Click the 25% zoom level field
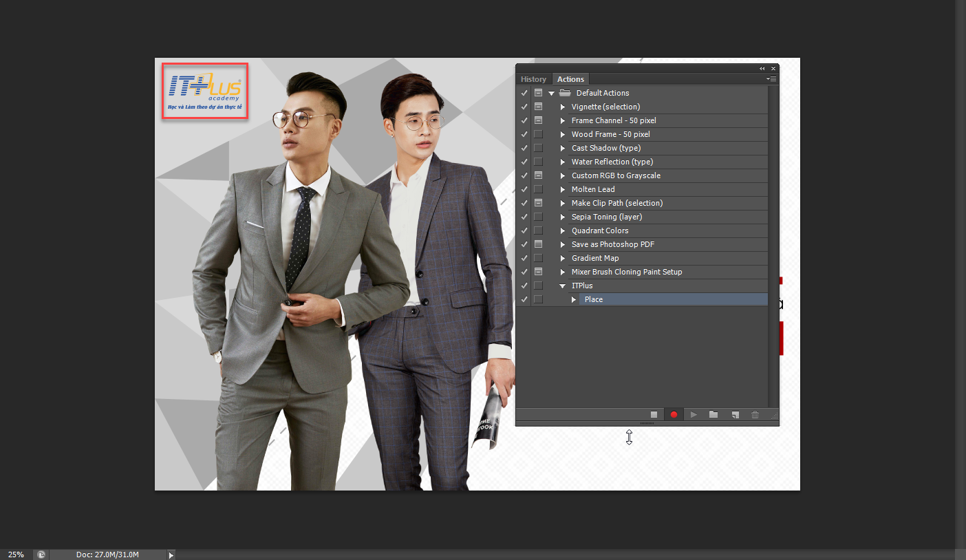Screen dimensions: 966x560 pyautogui.click(x=16, y=554)
